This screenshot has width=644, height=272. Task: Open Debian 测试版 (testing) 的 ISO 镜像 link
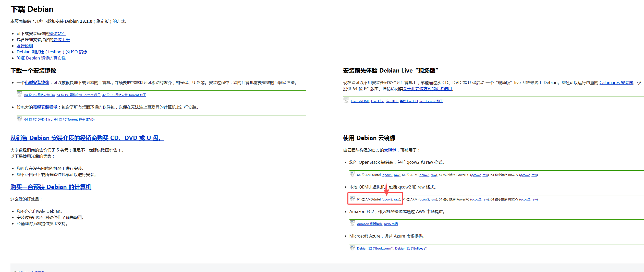tap(52, 52)
